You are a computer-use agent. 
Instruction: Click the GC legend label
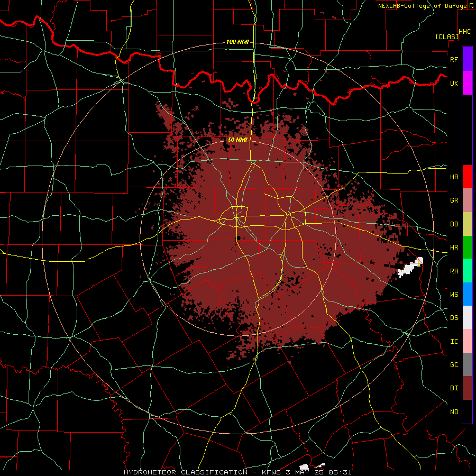tap(454, 365)
